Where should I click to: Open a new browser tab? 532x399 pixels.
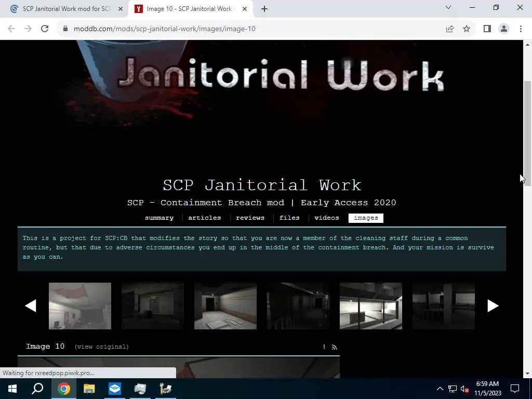click(264, 9)
